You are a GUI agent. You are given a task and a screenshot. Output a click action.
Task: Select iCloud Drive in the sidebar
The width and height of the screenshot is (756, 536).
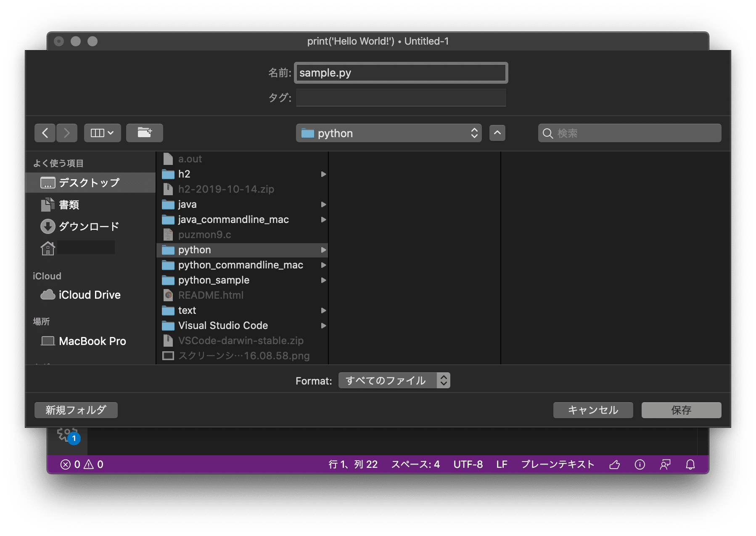click(89, 295)
